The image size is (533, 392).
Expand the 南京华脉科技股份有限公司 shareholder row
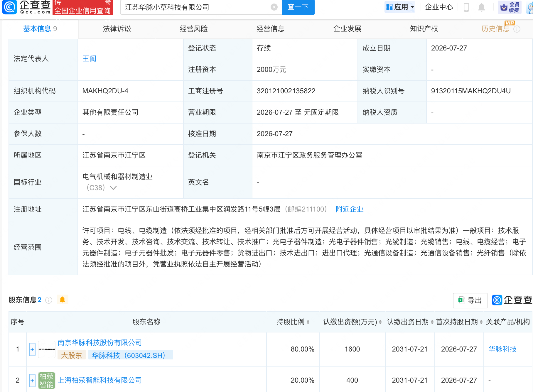(x=32, y=349)
